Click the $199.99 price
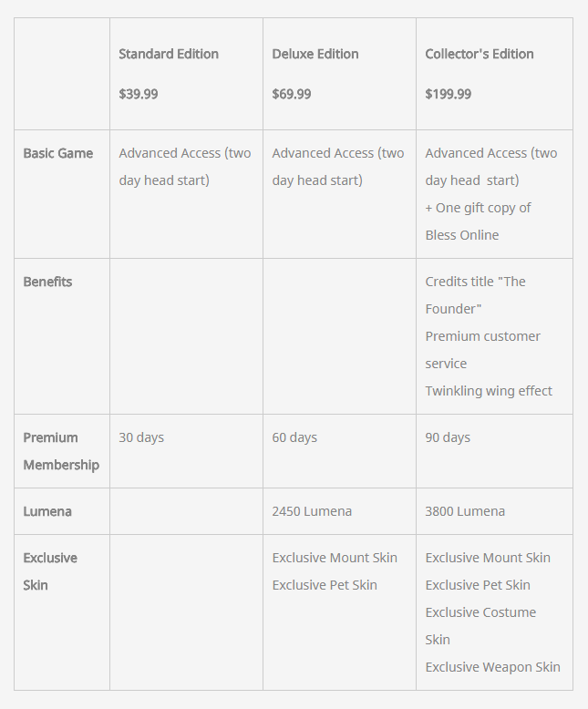Screen dimensions: 588x709 [x=449, y=94]
